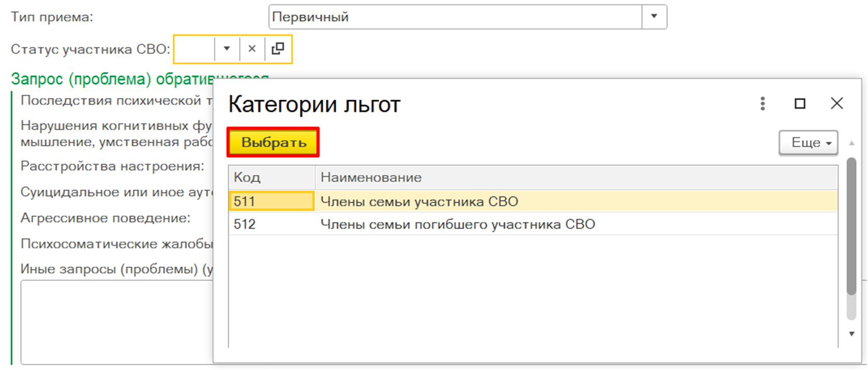Image resolution: width=868 pixels, height=370 pixels.
Task: Select the code cell 512
Action: 271,224
